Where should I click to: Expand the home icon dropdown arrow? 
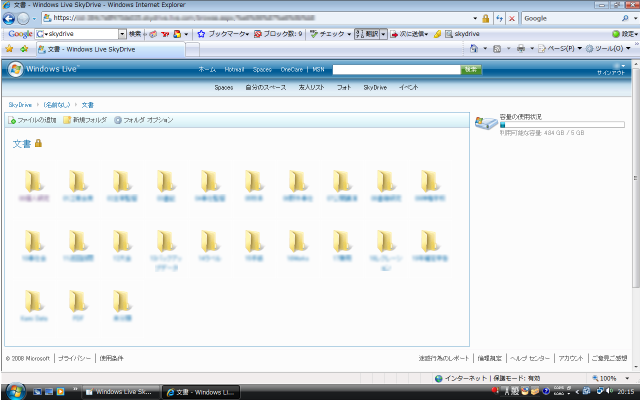(x=485, y=49)
